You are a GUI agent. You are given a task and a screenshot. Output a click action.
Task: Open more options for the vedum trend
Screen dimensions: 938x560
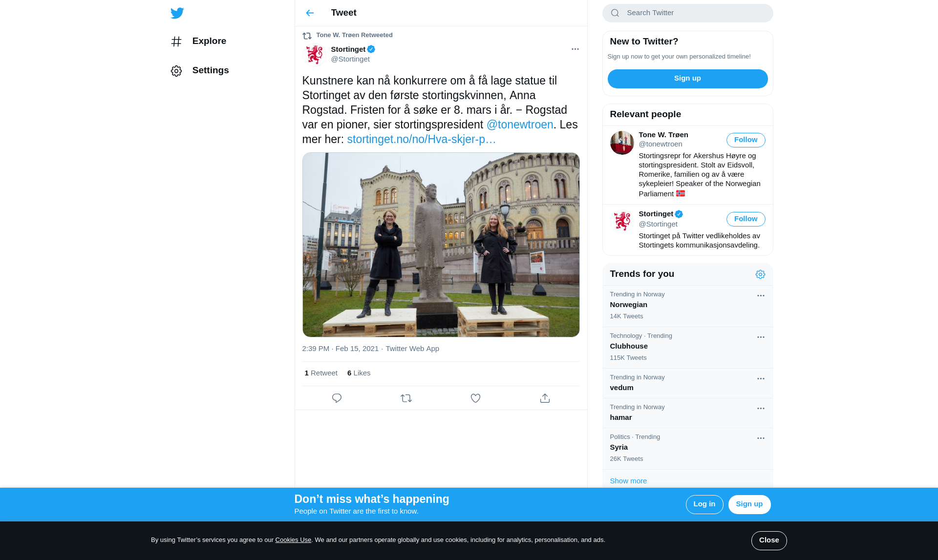(x=761, y=379)
